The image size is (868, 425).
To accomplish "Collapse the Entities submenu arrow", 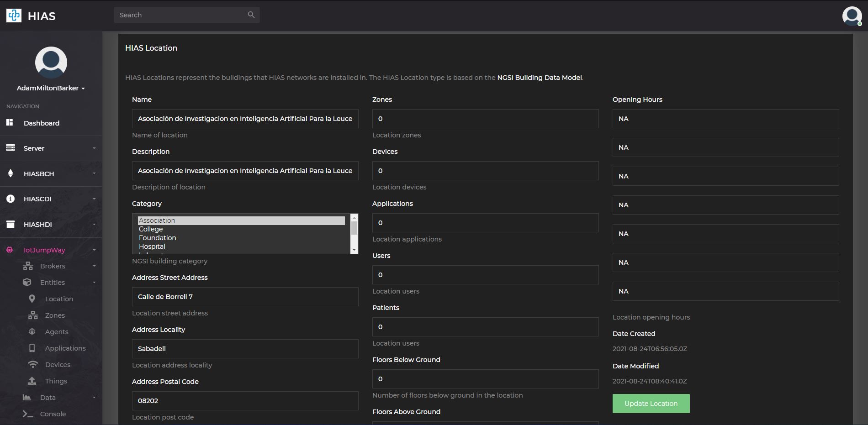I will point(94,283).
